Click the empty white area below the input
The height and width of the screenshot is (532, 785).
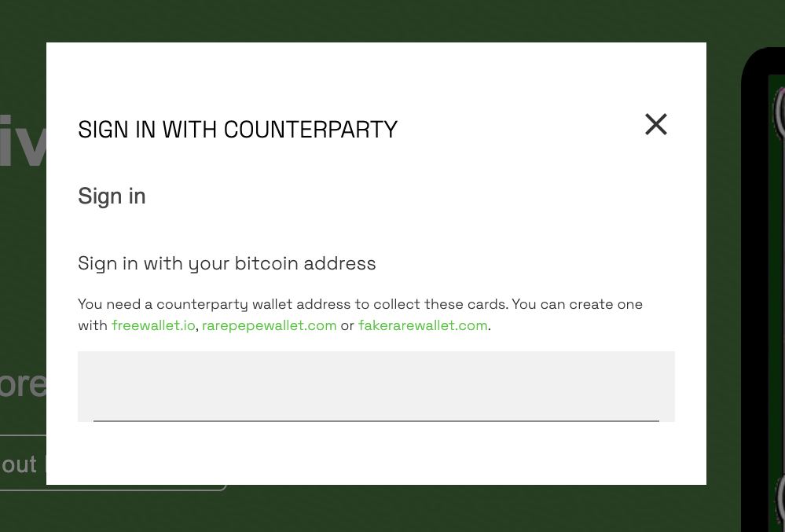376,453
